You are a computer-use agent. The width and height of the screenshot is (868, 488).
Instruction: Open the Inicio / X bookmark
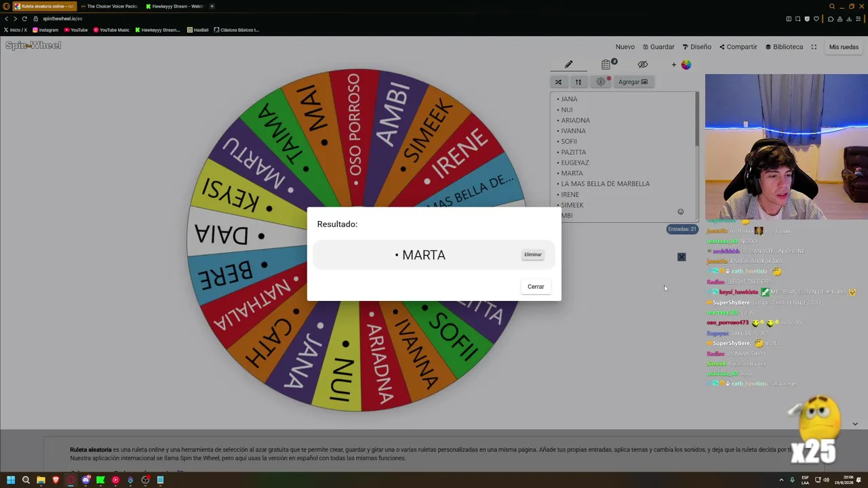coord(15,30)
